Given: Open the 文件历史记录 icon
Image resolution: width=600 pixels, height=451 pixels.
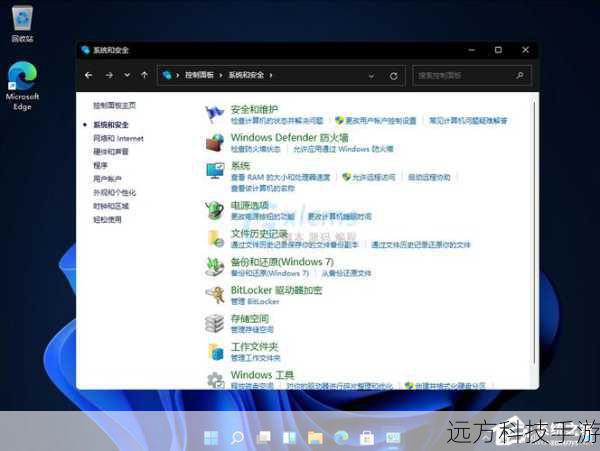Looking at the screenshot, I should 215,238.
